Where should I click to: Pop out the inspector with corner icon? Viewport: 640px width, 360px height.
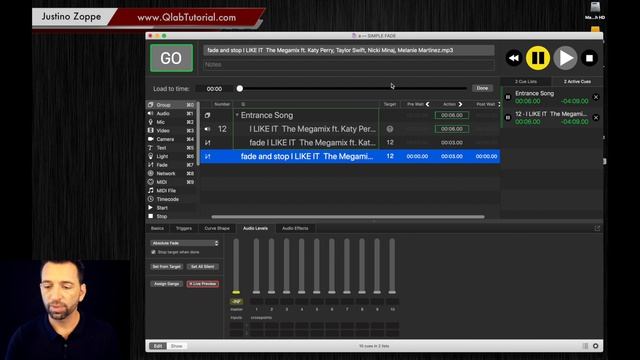597,228
